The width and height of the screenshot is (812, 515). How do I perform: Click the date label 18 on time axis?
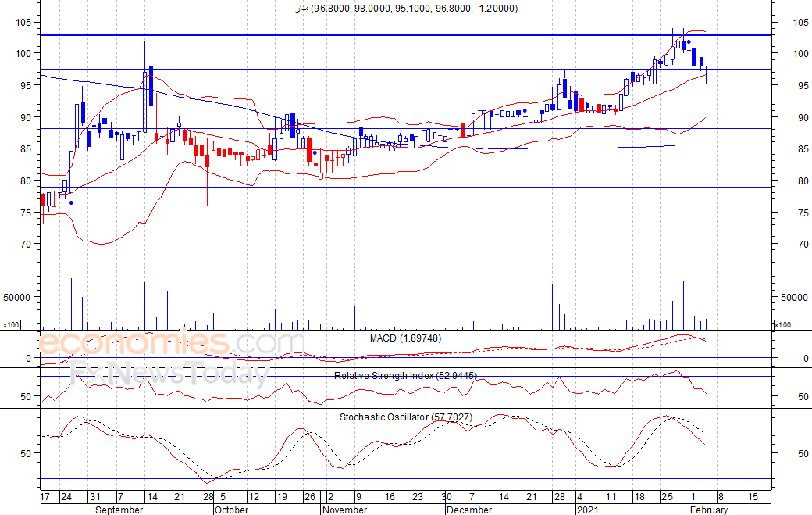[x=639, y=497]
